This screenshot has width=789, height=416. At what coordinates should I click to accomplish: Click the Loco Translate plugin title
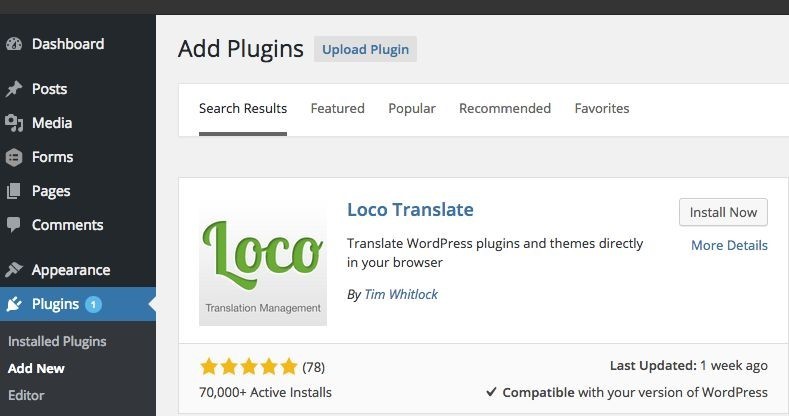tap(410, 210)
